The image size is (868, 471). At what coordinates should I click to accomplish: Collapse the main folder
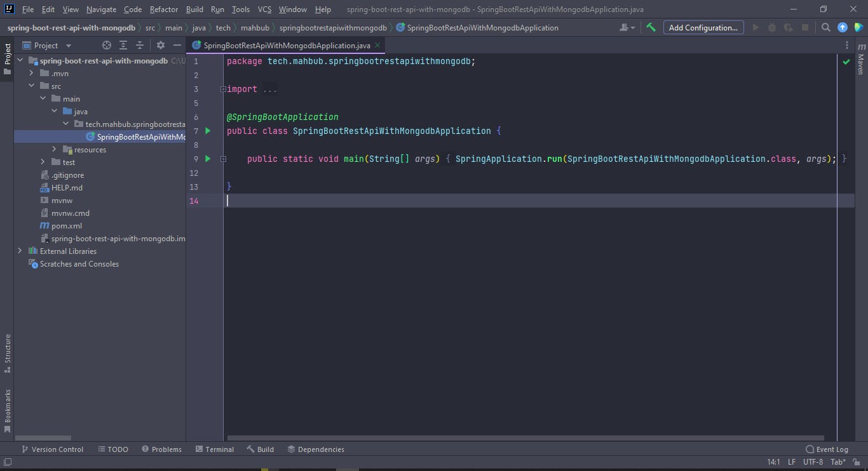(43, 99)
